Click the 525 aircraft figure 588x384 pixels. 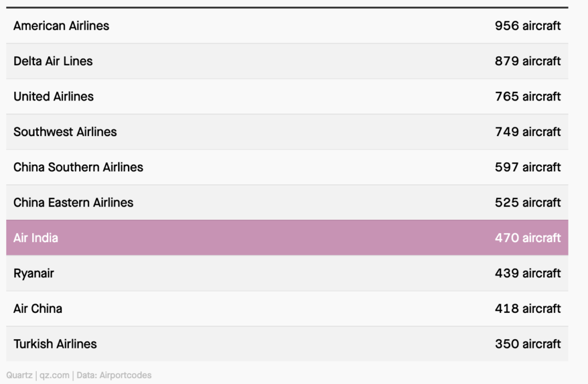[528, 203]
